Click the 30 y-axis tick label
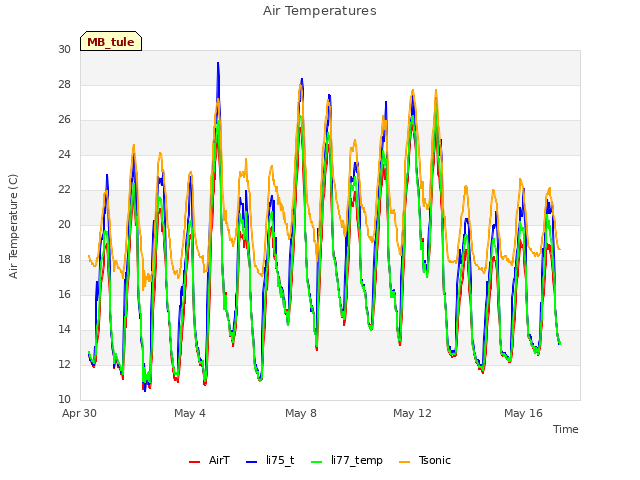 click(x=64, y=50)
